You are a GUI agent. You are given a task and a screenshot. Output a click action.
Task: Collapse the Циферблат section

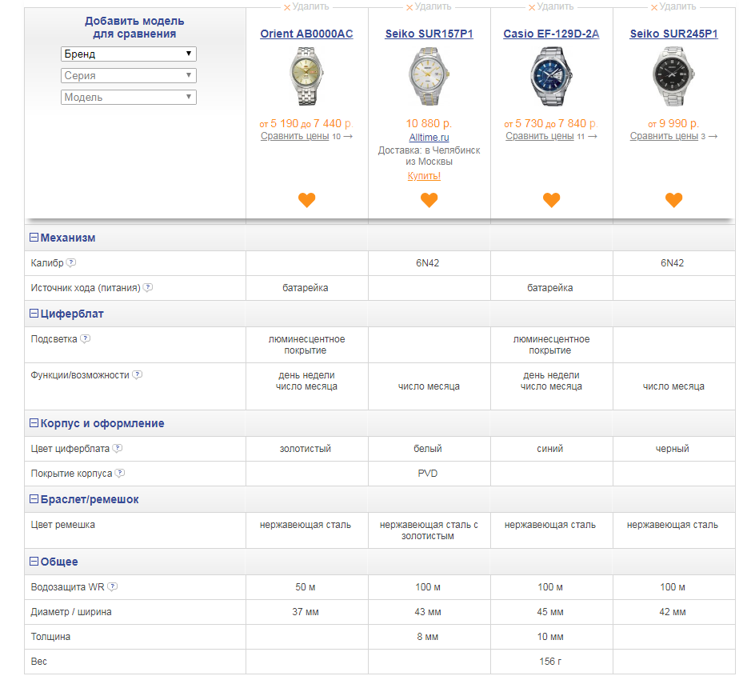point(34,314)
